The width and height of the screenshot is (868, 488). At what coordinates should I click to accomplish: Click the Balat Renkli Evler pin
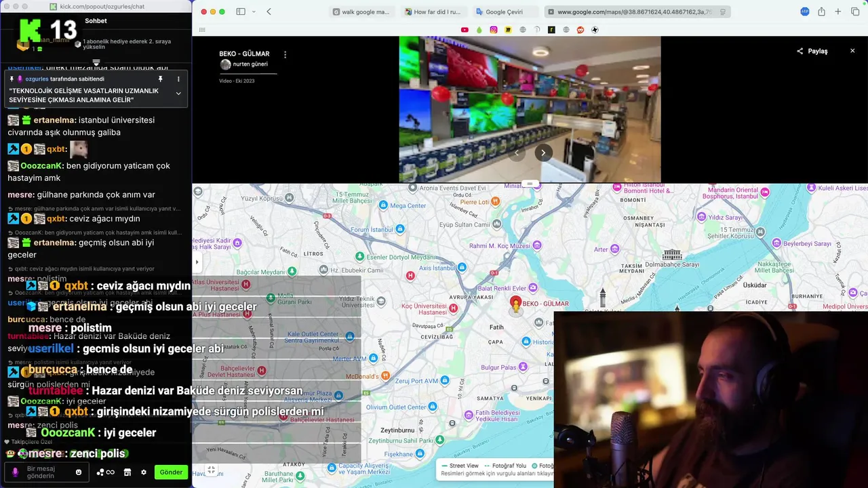(x=533, y=288)
